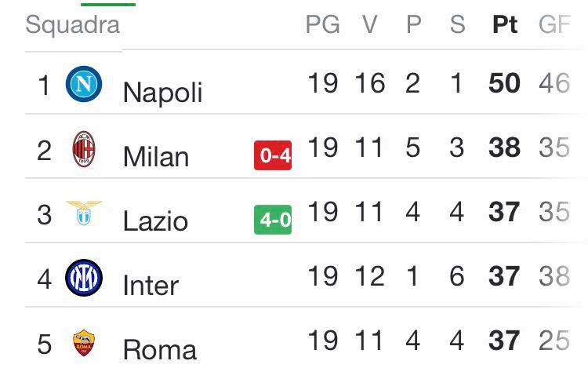The image size is (588, 379).
Task: Open Napoli team page link
Action: 163,93
